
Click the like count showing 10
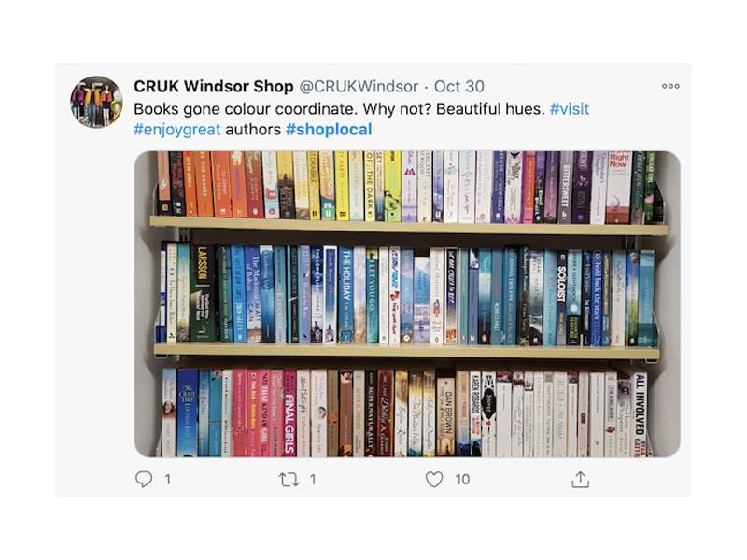click(462, 479)
